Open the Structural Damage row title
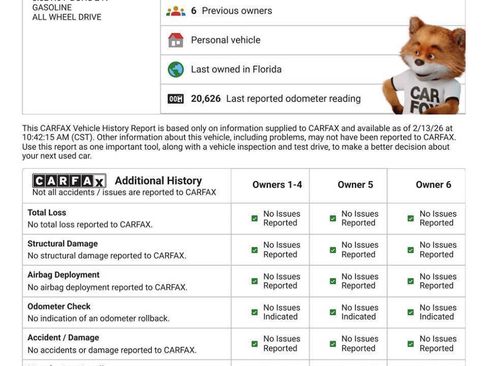This screenshot has width=488, height=366. click(x=63, y=244)
